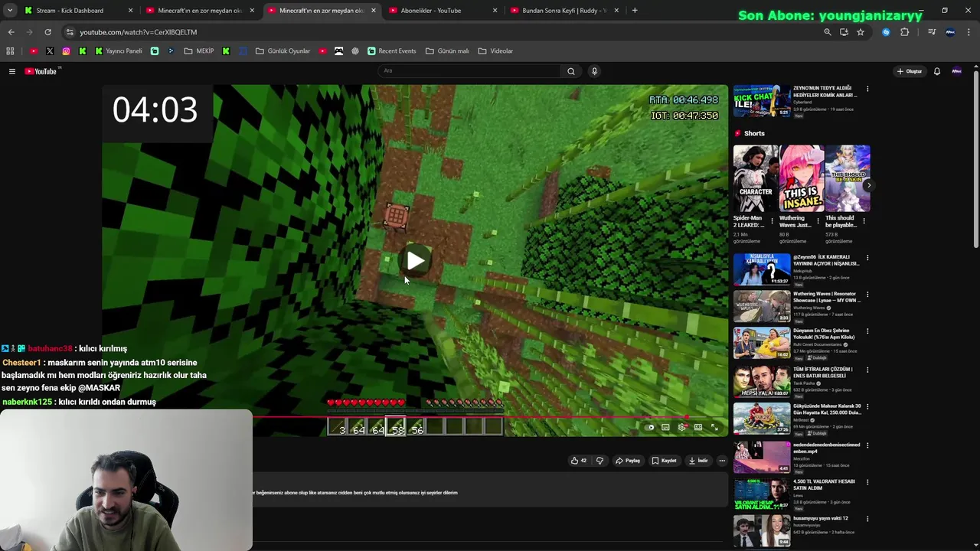Open more actions menu under the video

pyautogui.click(x=722, y=461)
